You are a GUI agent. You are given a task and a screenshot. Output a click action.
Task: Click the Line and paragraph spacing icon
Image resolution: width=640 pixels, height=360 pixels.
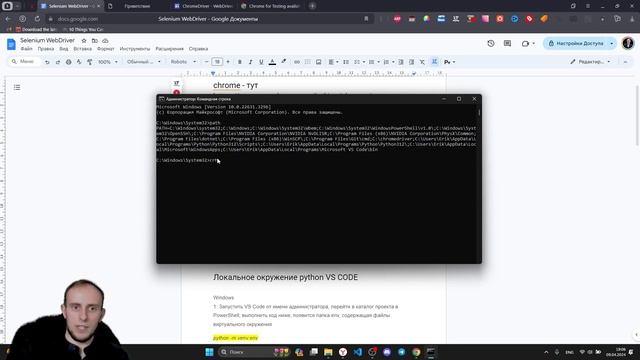346,62
